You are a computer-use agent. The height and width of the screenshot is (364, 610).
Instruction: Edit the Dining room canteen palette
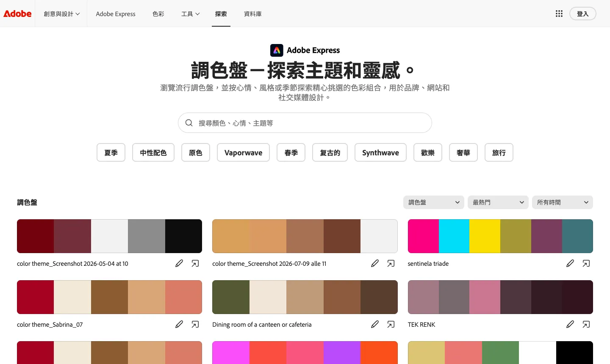click(x=375, y=324)
